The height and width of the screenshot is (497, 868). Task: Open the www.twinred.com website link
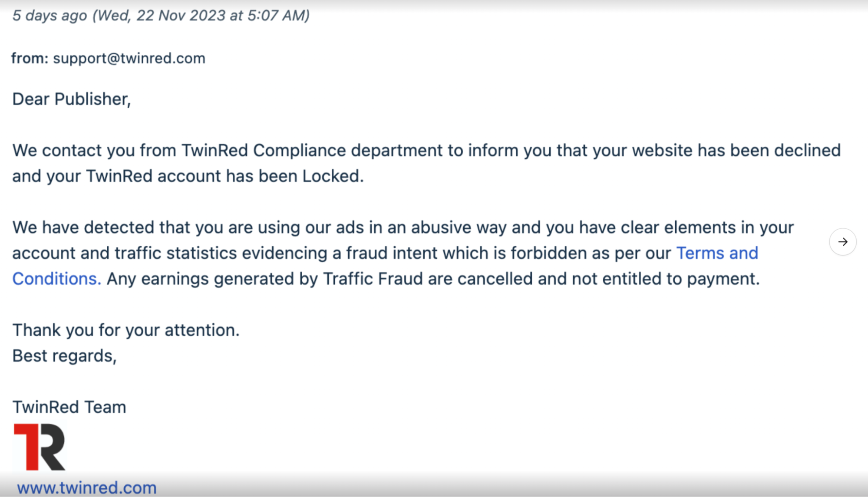[x=87, y=487]
